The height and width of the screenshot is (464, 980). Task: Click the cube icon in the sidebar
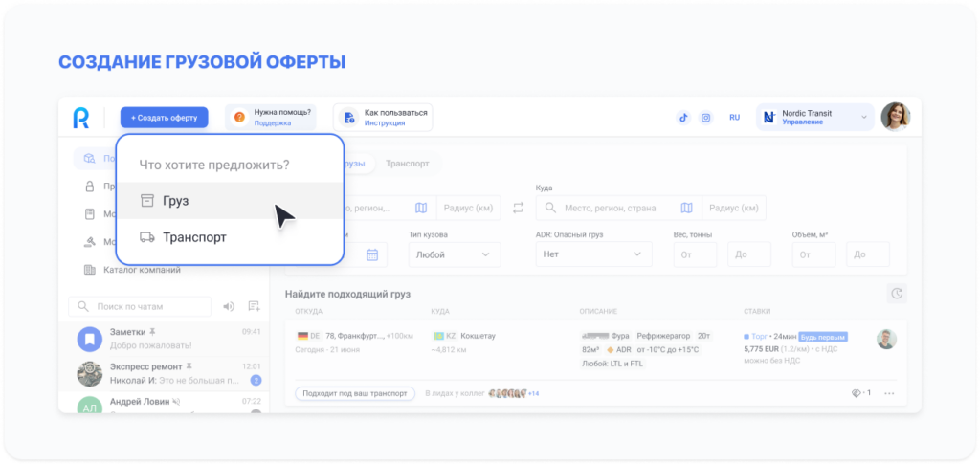(x=89, y=159)
